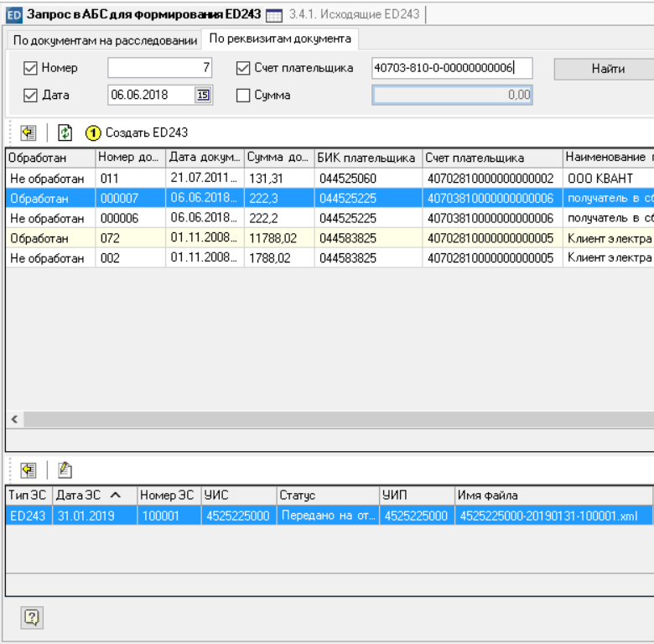
Task: Click the horizontal scrollbar of documents table
Action: tap(335, 418)
